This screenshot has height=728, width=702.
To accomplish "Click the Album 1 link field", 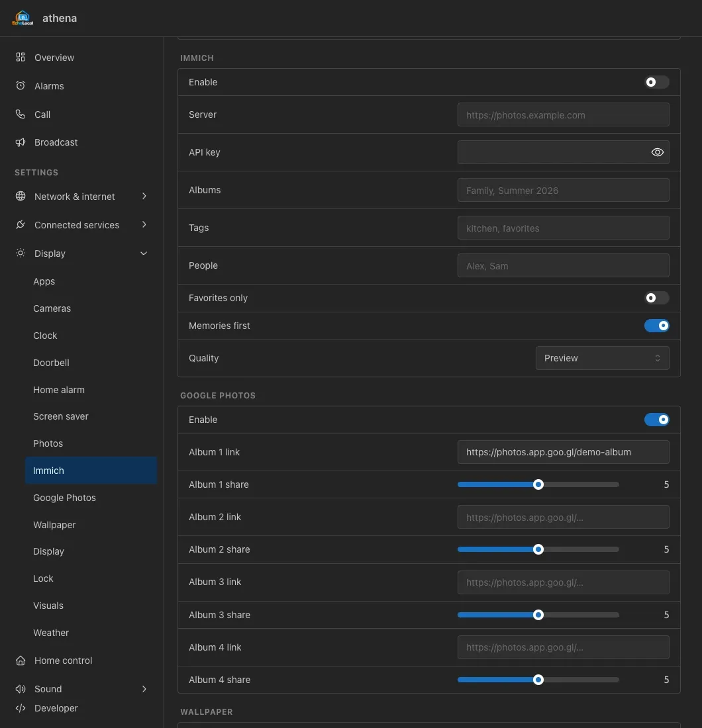I will pyautogui.click(x=563, y=452).
